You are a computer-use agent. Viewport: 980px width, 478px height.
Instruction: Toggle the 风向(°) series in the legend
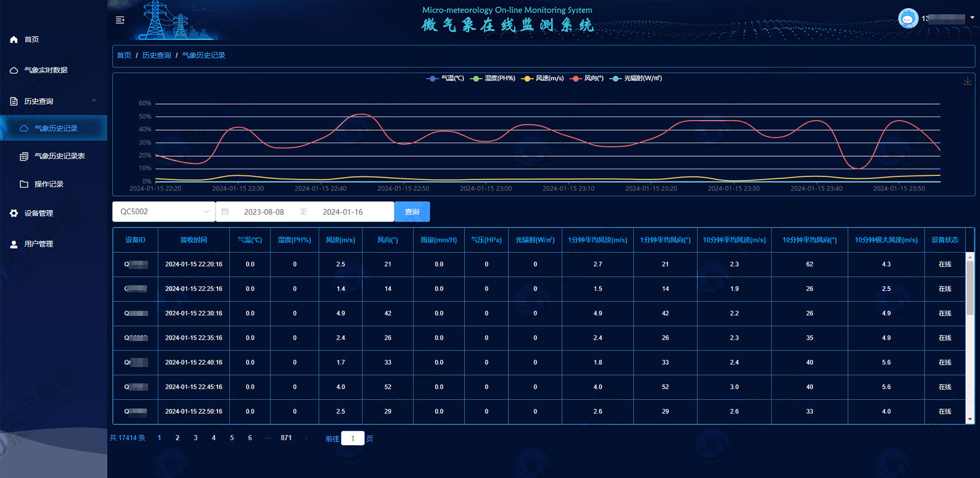[x=587, y=78]
